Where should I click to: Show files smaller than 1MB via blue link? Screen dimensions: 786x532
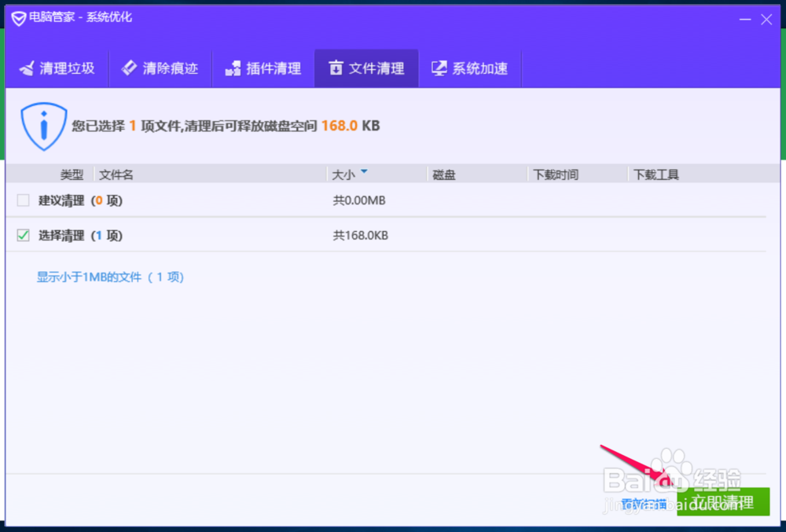(x=110, y=277)
